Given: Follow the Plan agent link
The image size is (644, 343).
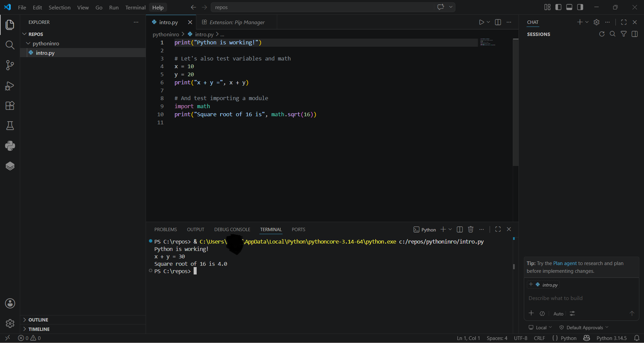Looking at the screenshot, I should [x=565, y=263].
